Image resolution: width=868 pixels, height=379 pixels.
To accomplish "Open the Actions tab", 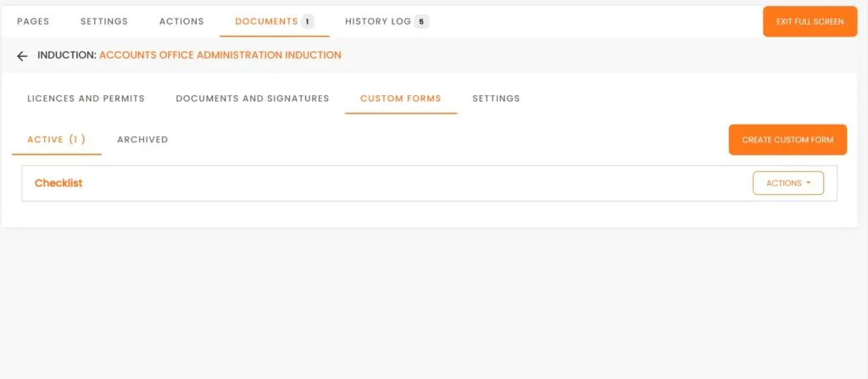I will coord(181,21).
